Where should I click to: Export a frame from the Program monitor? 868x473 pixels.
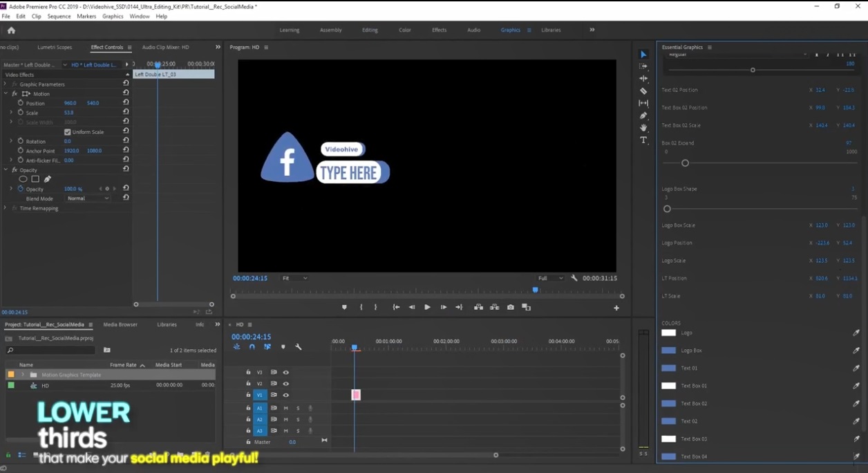(x=510, y=307)
